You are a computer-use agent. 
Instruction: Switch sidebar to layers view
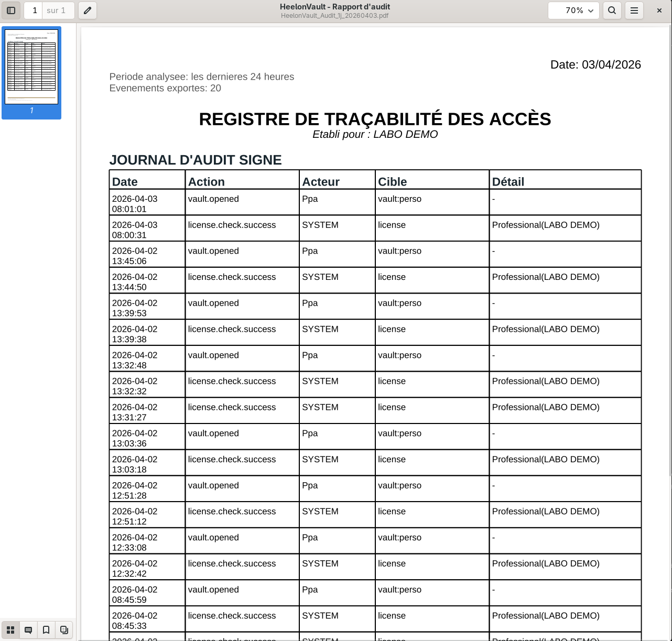pos(64,630)
